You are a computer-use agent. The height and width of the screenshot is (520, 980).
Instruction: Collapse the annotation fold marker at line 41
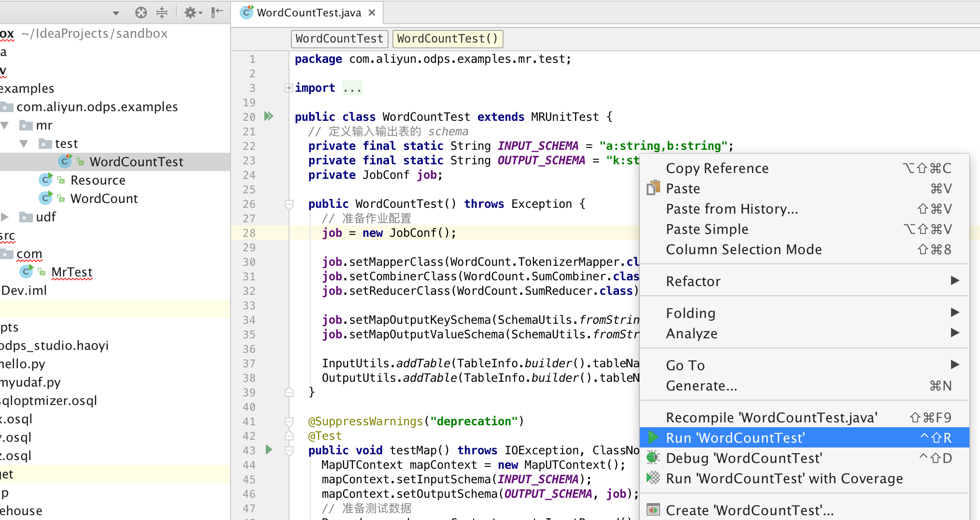(289, 421)
